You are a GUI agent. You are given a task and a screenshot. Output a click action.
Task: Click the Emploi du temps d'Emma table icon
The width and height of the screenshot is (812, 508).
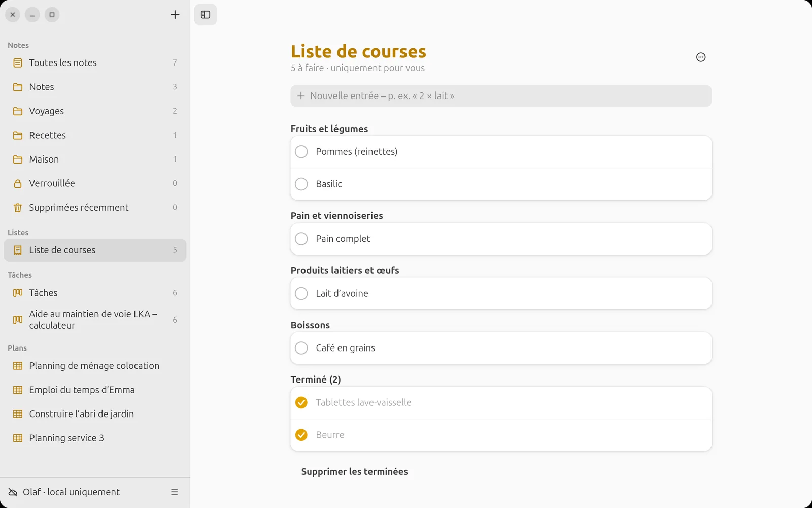(x=18, y=390)
